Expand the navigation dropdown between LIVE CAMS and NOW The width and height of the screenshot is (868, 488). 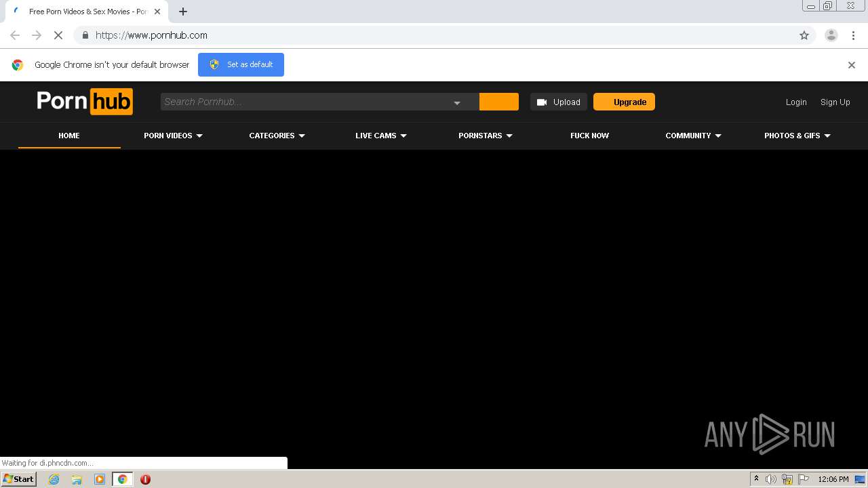click(x=485, y=136)
